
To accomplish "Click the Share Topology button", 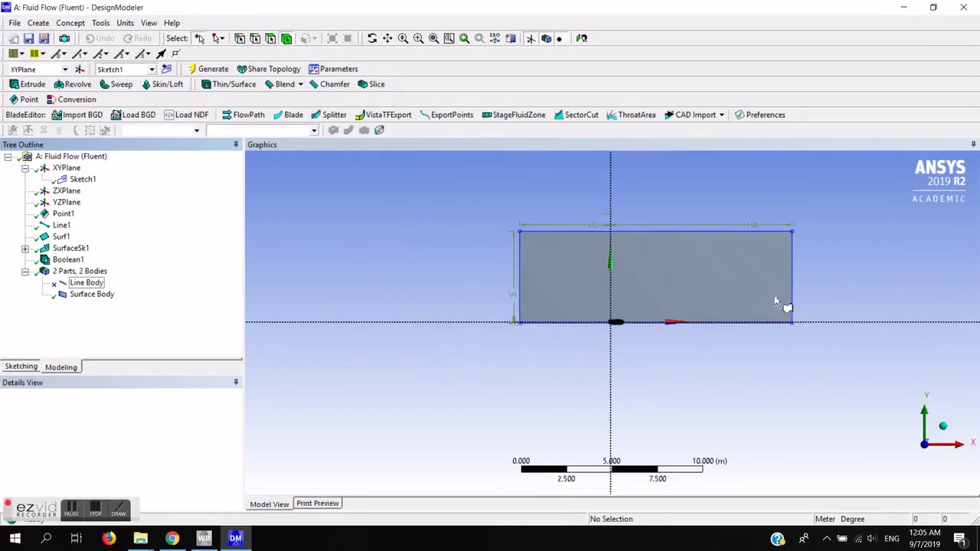I will tap(268, 69).
